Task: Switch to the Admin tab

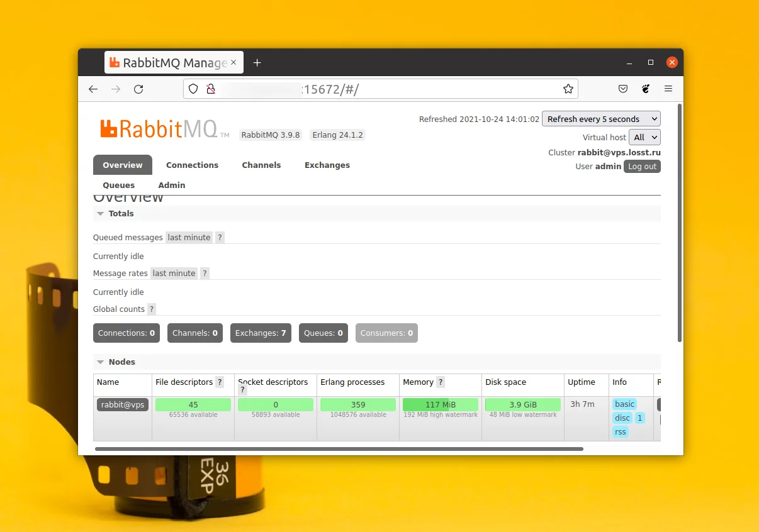Action: point(172,185)
